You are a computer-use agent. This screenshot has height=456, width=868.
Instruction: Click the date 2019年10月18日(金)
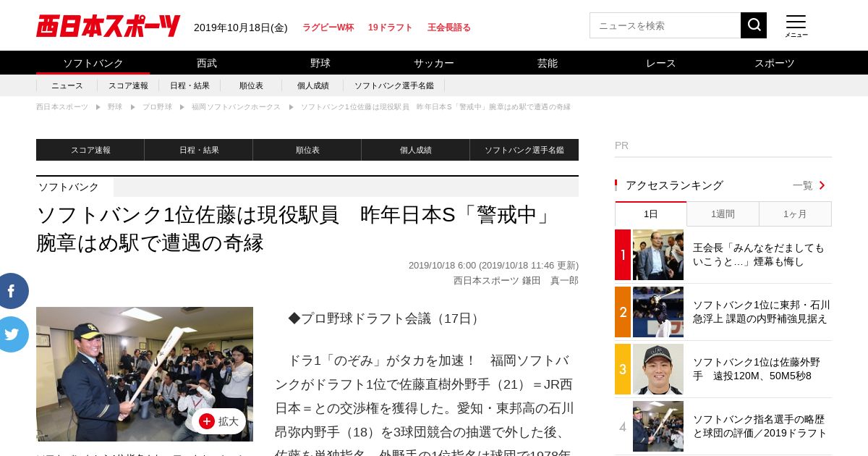241,28
